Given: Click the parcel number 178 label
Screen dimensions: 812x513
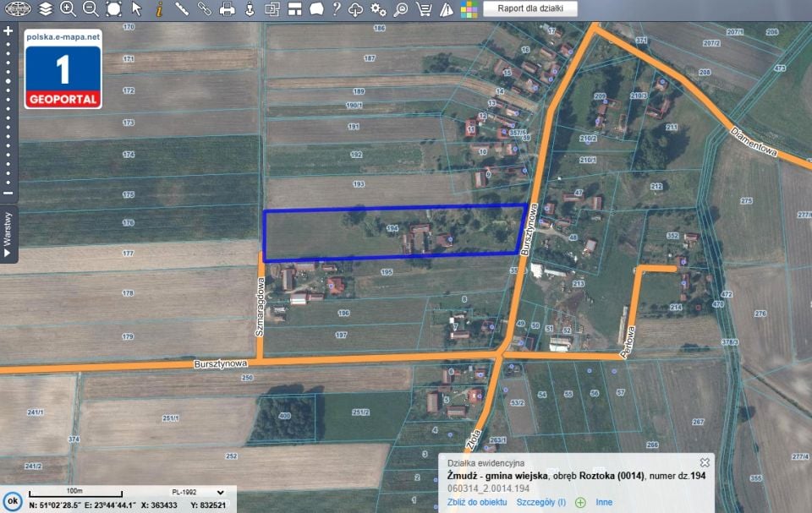Looking at the screenshot, I should (128, 293).
